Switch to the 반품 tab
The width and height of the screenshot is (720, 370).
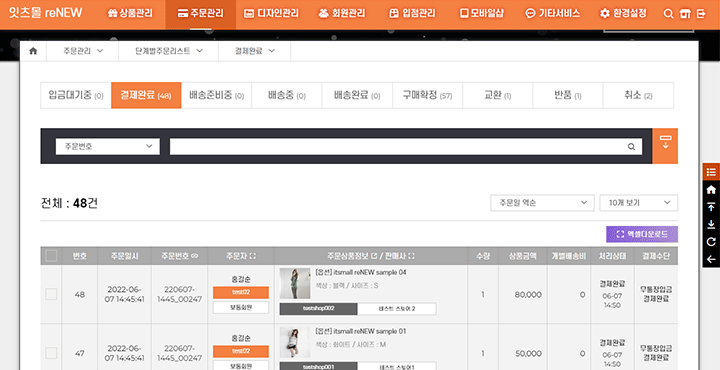pos(568,95)
